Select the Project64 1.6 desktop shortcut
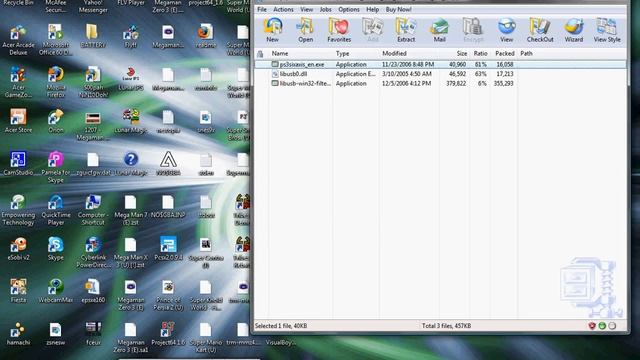The width and height of the screenshot is (640, 360). [x=168, y=333]
